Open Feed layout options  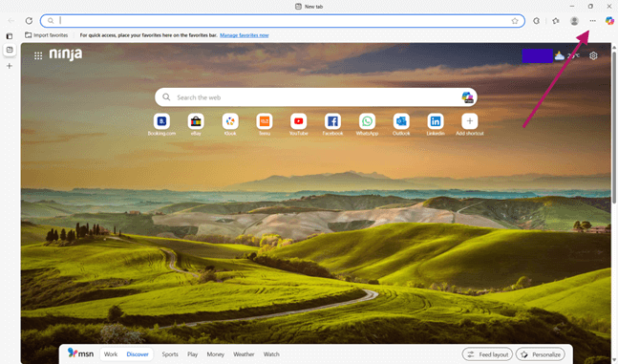(x=487, y=354)
